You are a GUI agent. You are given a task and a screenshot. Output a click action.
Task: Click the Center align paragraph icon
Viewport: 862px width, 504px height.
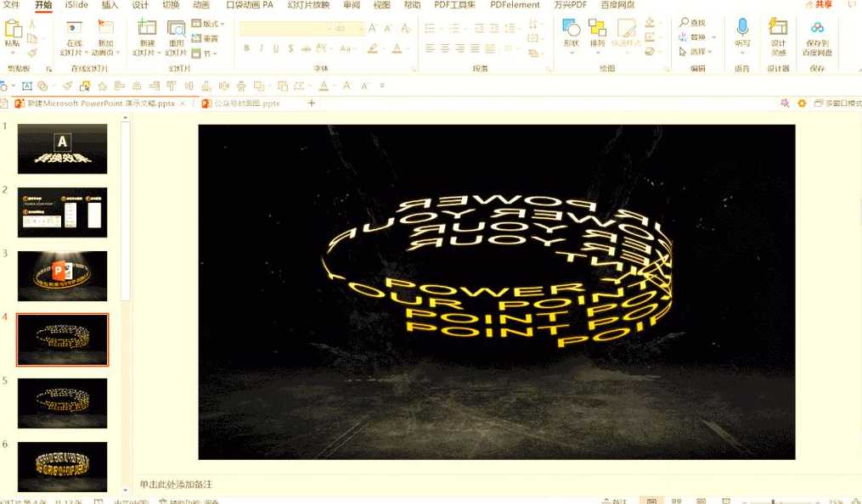click(x=445, y=49)
